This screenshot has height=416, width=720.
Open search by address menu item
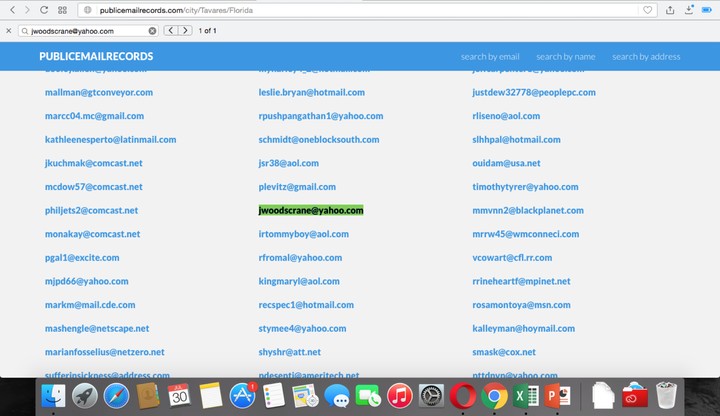click(646, 56)
